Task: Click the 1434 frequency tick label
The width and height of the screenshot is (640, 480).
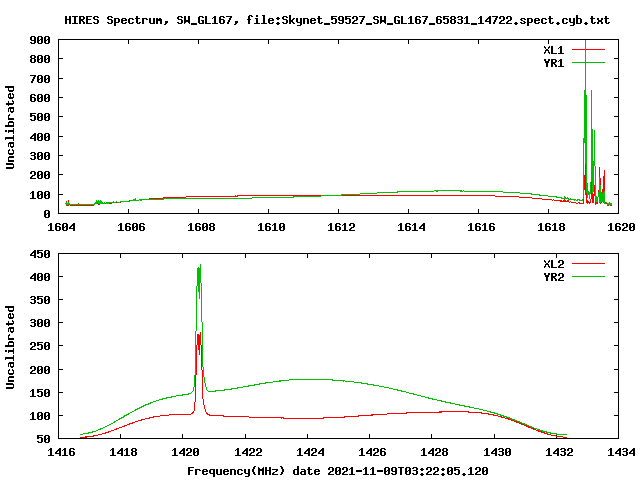Action: click(621, 452)
